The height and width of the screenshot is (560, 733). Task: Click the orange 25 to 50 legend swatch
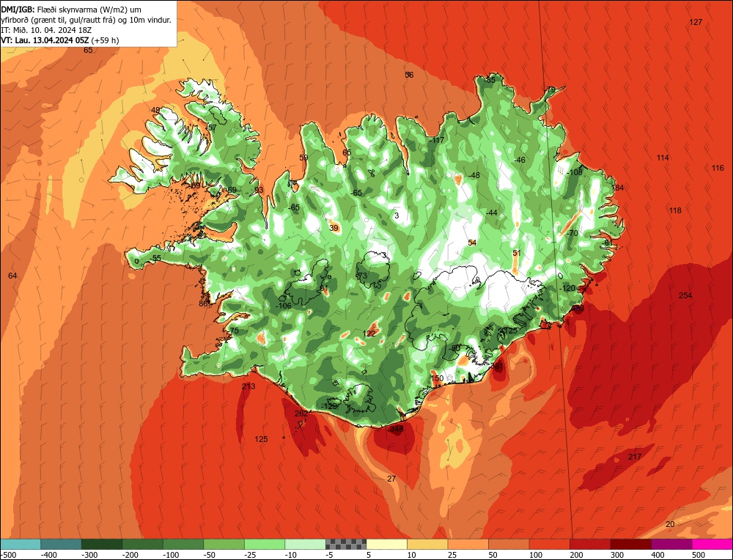point(468,544)
